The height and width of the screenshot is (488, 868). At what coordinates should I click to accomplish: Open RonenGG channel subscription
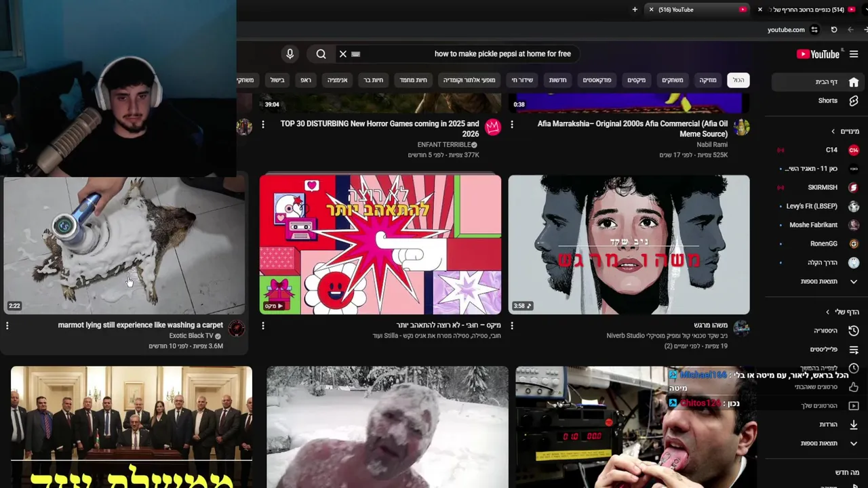(819, 243)
